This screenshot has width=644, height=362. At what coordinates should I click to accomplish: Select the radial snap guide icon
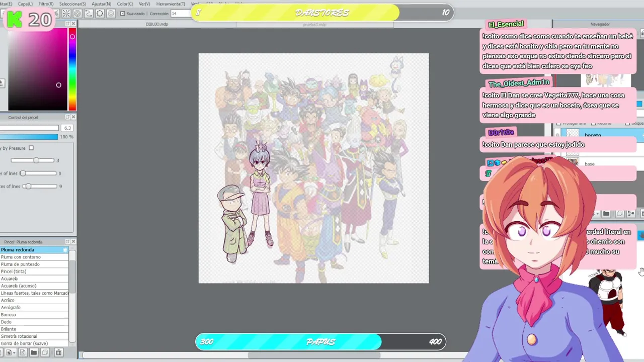tap(66, 14)
